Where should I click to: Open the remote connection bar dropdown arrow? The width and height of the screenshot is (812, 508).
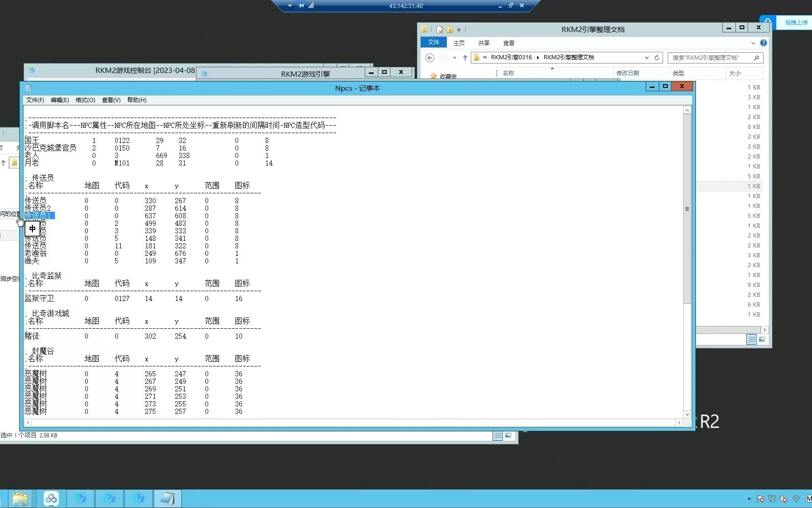[x=289, y=6]
